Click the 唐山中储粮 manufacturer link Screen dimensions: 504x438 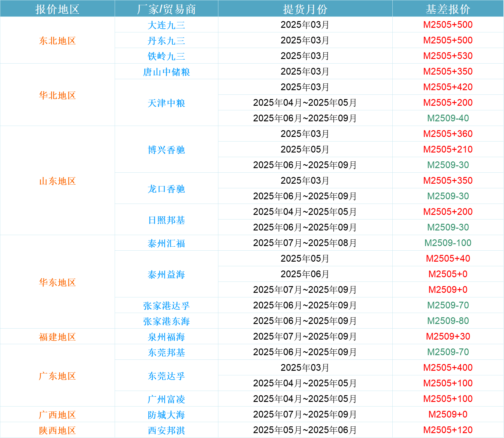pos(166,72)
